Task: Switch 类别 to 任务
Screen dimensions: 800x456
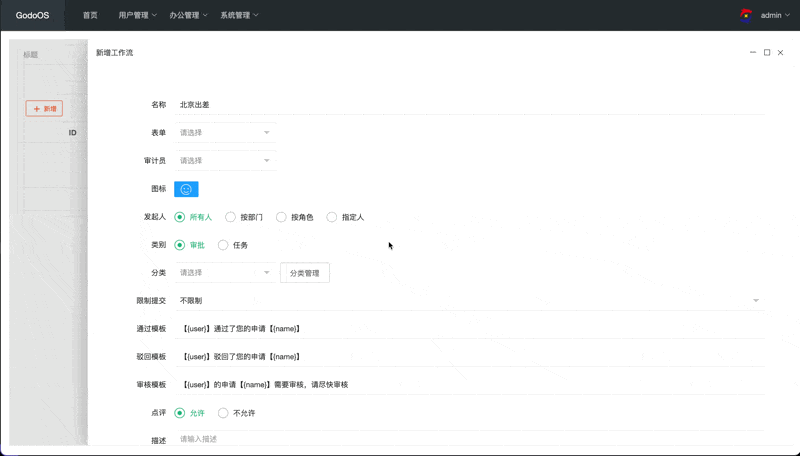Action: [x=224, y=245]
